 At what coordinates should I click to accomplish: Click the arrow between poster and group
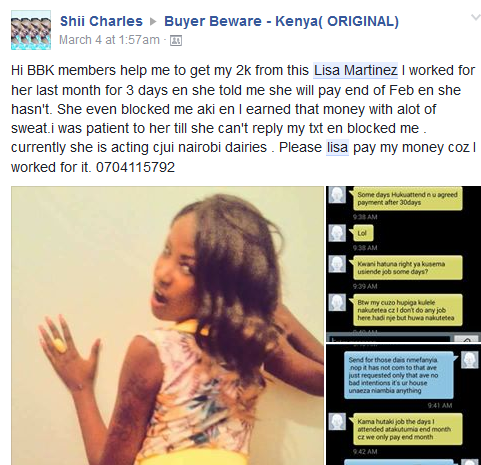pyautogui.click(x=153, y=22)
